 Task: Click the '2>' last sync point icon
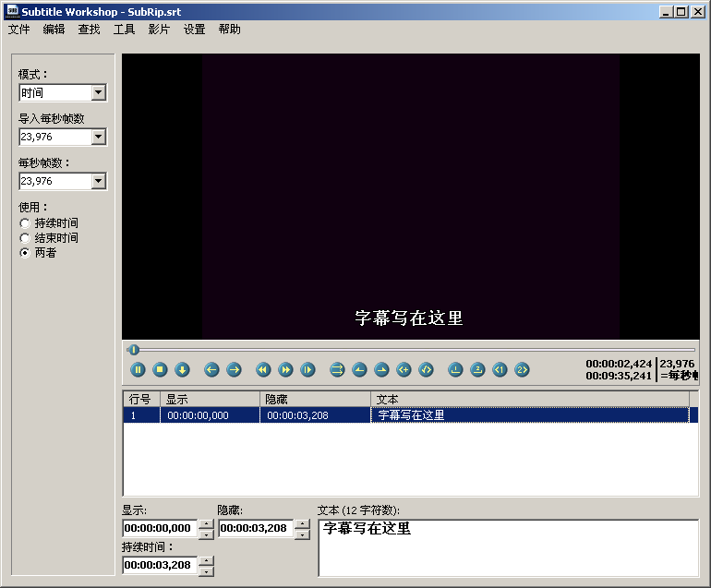pyautogui.click(x=522, y=370)
